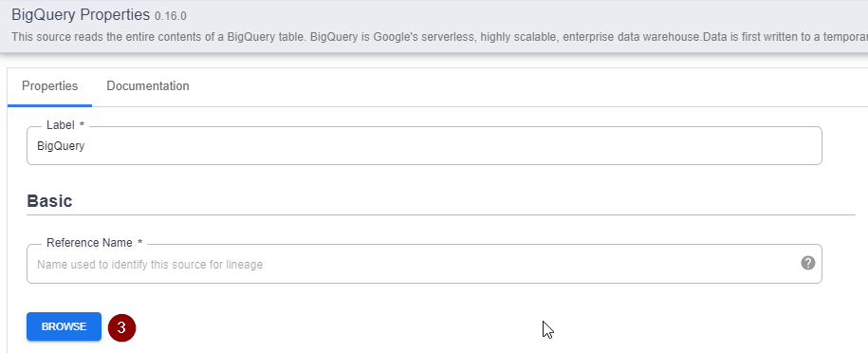This screenshot has height=353, width=868.
Task: Click the BigQuery Properties title
Action: tap(81, 15)
